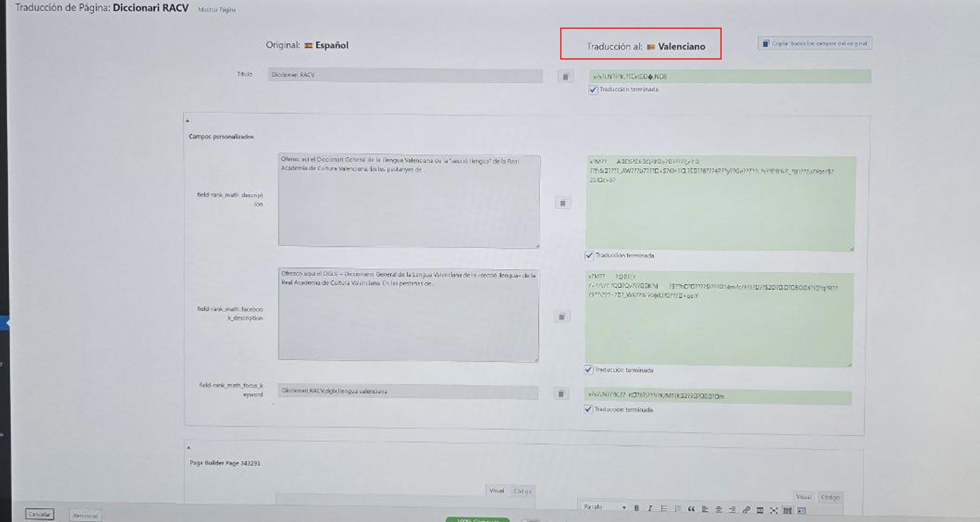Toggle fullscreen editor mode icon

[774, 510]
